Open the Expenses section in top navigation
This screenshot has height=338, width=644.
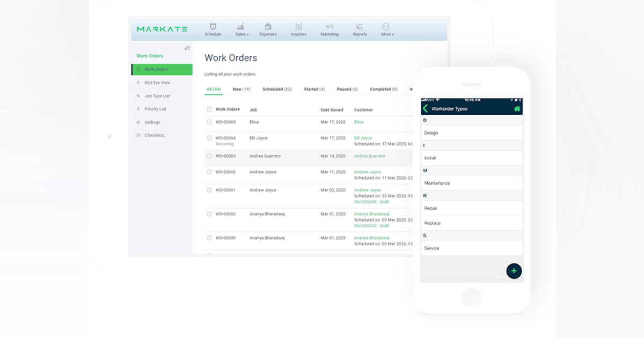[268, 30]
